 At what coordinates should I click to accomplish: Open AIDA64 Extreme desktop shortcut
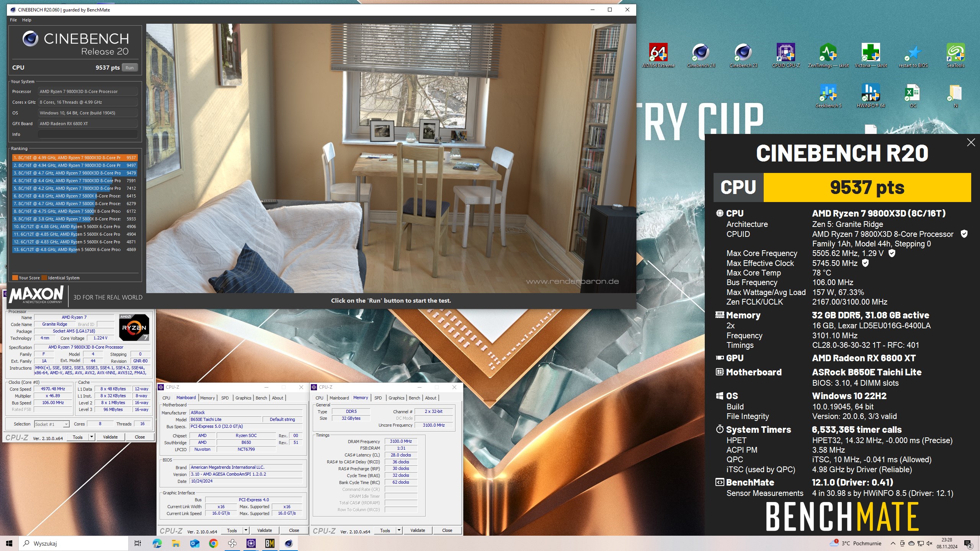[x=658, y=55]
